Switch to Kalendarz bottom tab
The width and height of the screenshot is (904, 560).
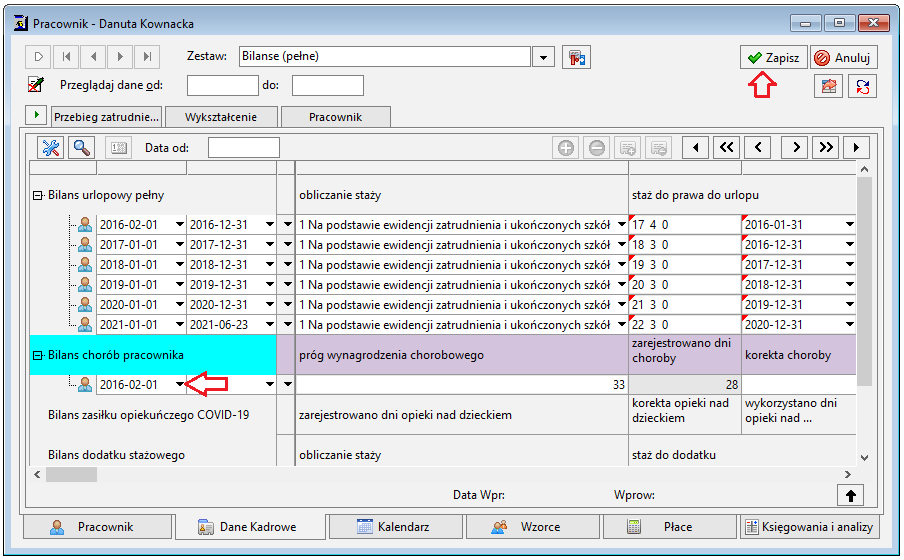(x=395, y=527)
